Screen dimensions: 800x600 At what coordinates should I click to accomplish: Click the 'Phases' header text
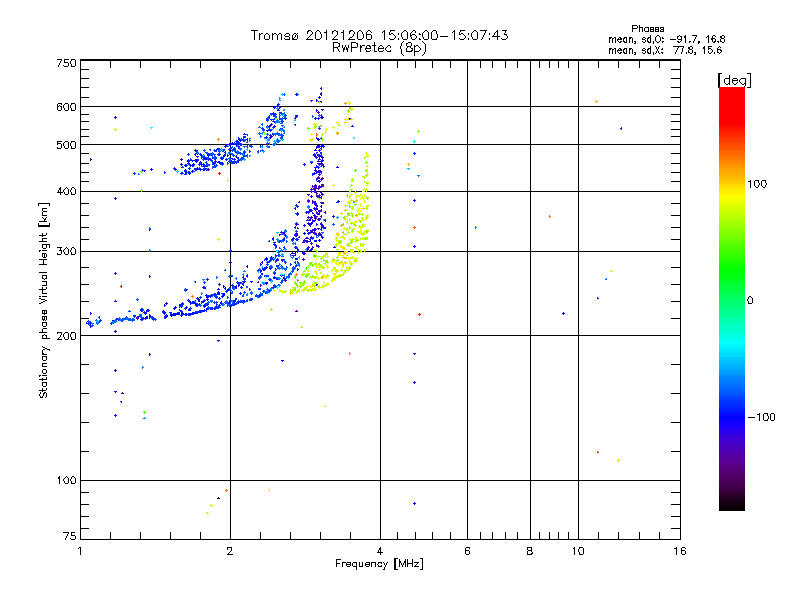pyautogui.click(x=647, y=29)
